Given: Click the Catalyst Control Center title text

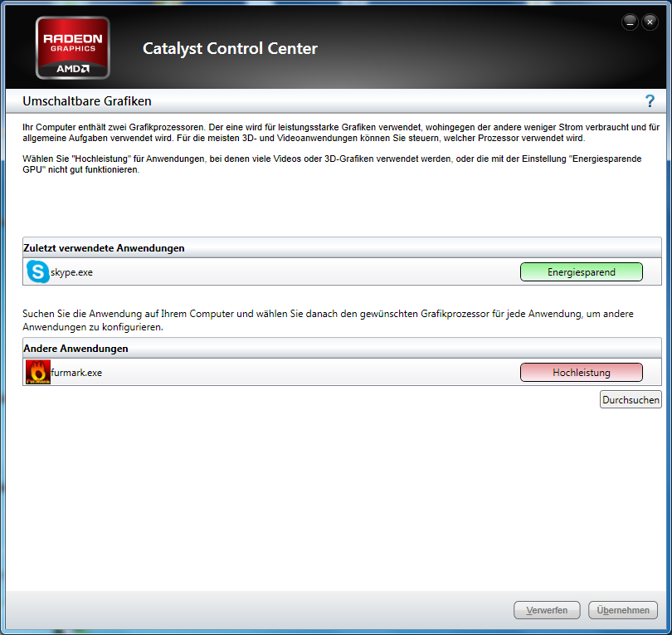Looking at the screenshot, I should pos(230,49).
